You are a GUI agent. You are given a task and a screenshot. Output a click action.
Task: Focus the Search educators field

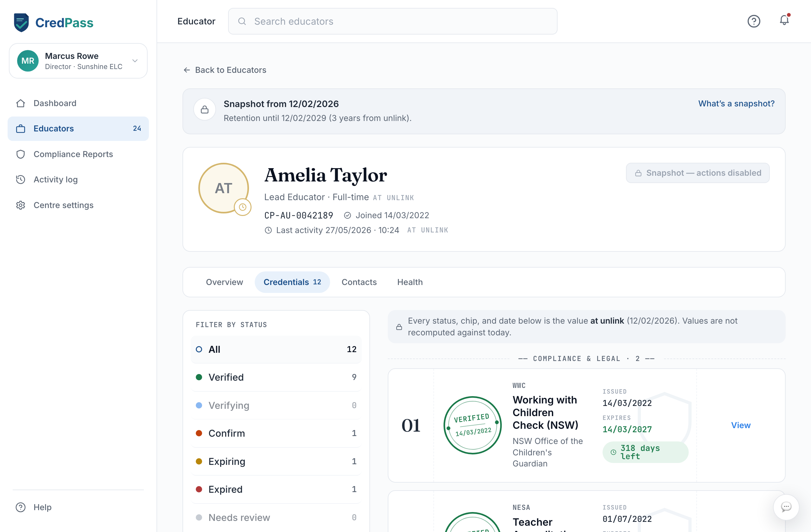click(x=393, y=21)
